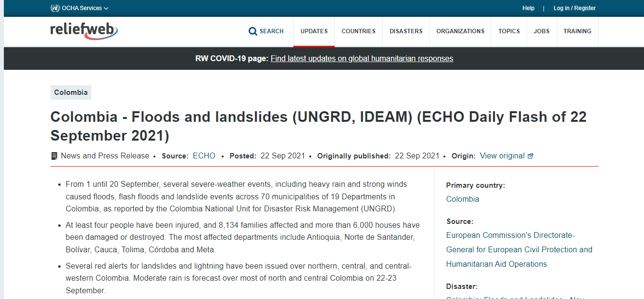Image resolution: width=644 pixels, height=299 pixels.
Task: Open the TOPICS menu item
Action: coord(509,31)
